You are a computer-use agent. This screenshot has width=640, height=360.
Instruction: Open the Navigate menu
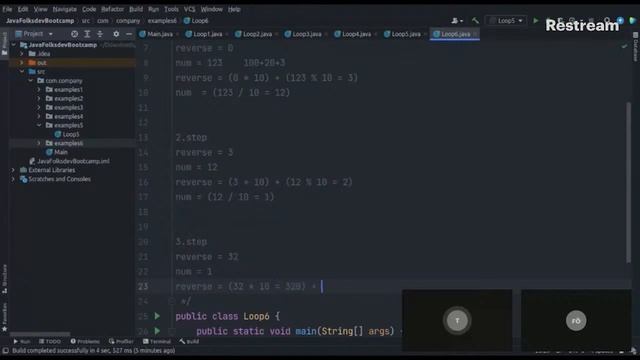[64, 9]
